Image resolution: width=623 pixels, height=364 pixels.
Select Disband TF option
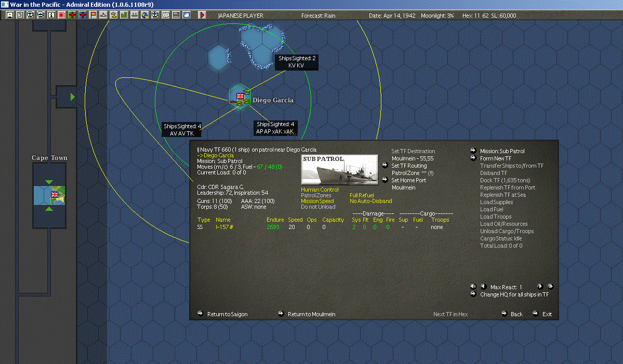tap(494, 173)
